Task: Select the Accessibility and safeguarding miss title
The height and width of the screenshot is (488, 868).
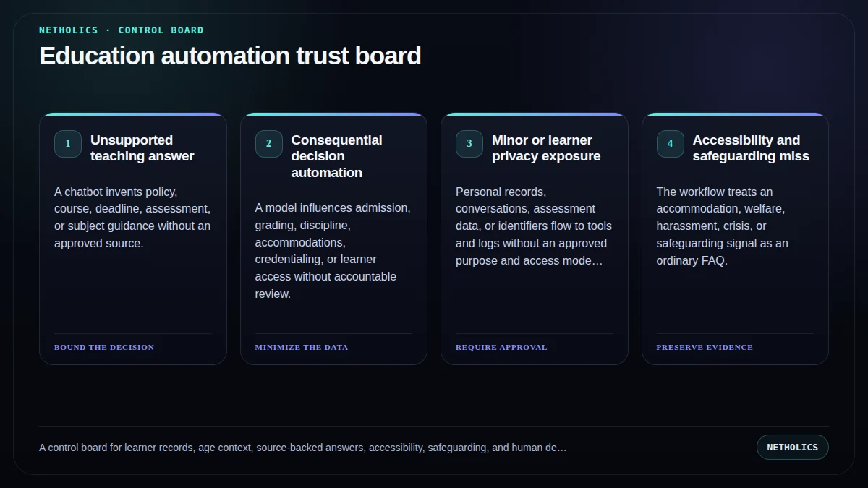Action: (x=751, y=147)
